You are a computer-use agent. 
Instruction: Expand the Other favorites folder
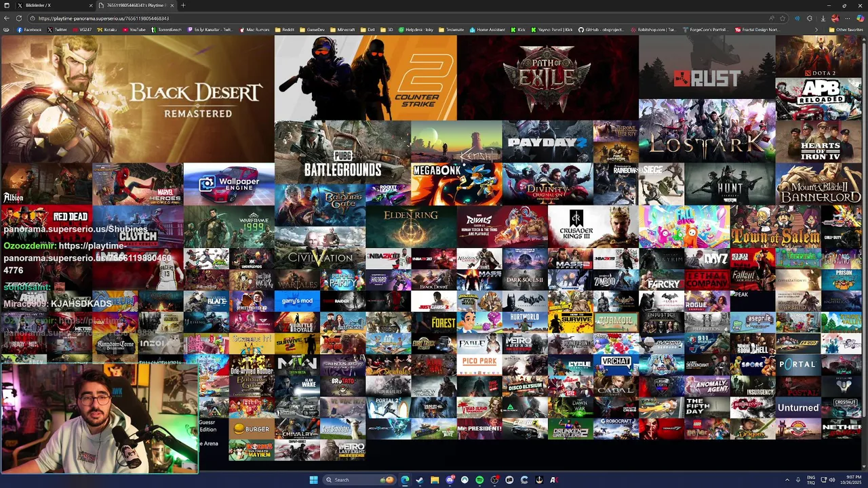tap(846, 30)
